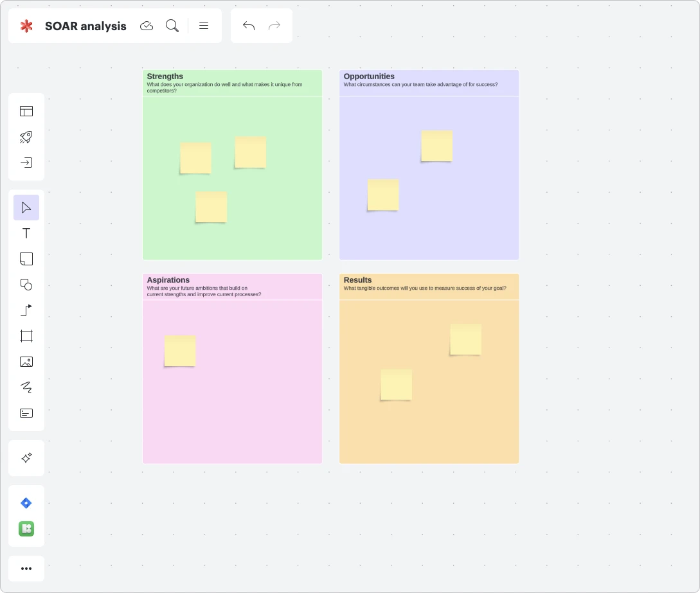Viewport: 700px width, 593px height.
Task: Select the sticky note in Aspirations
Action: pyautogui.click(x=180, y=351)
